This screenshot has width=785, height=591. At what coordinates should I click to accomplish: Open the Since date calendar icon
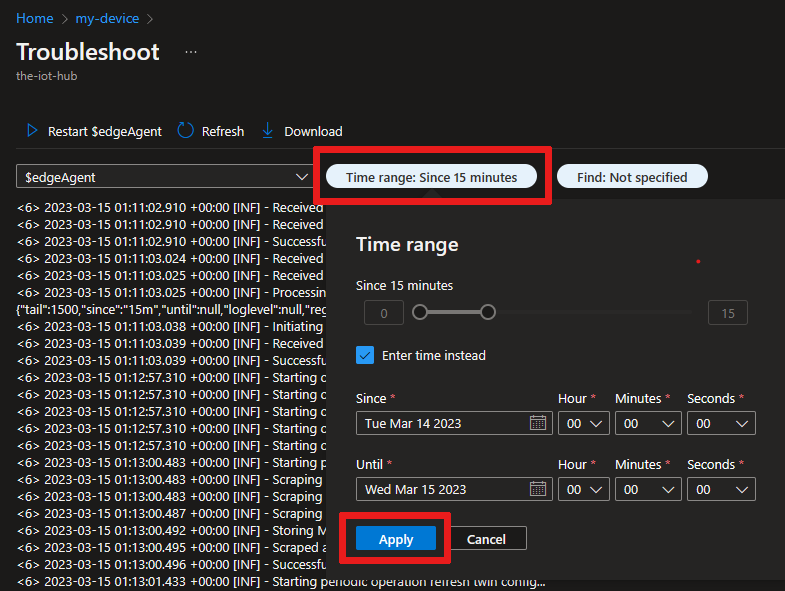538,423
